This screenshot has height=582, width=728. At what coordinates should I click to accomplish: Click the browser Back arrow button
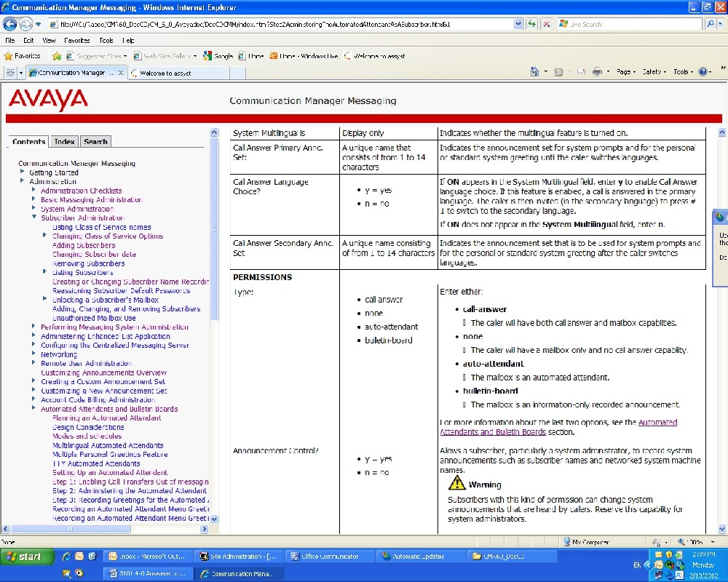[10, 24]
